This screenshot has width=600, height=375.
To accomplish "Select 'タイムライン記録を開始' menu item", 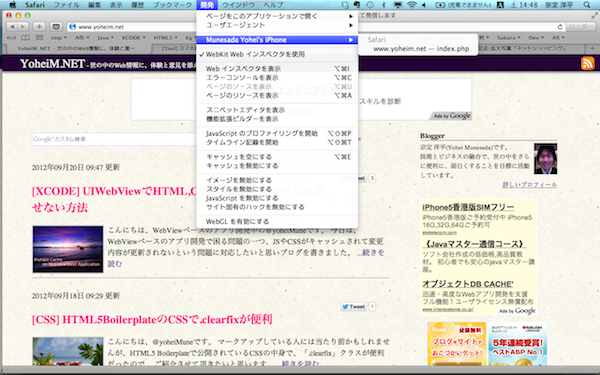I will point(277,142).
